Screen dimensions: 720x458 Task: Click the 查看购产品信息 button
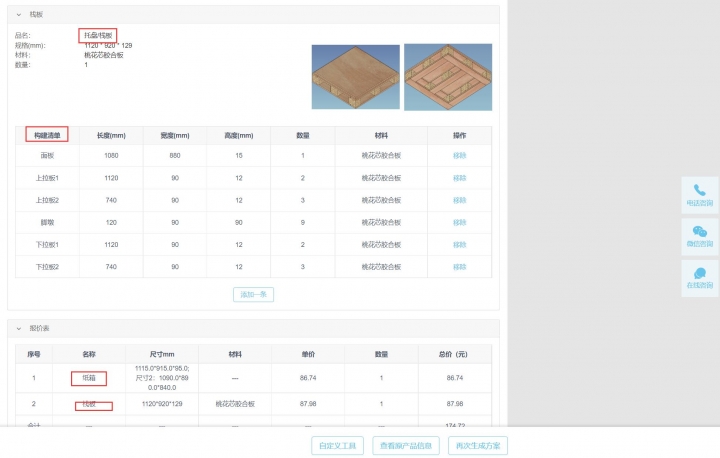(x=405, y=445)
